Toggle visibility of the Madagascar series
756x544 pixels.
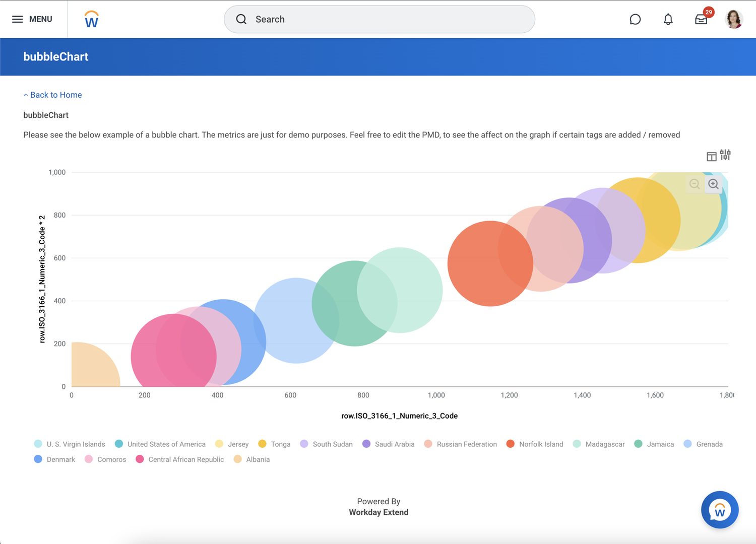click(x=599, y=444)
